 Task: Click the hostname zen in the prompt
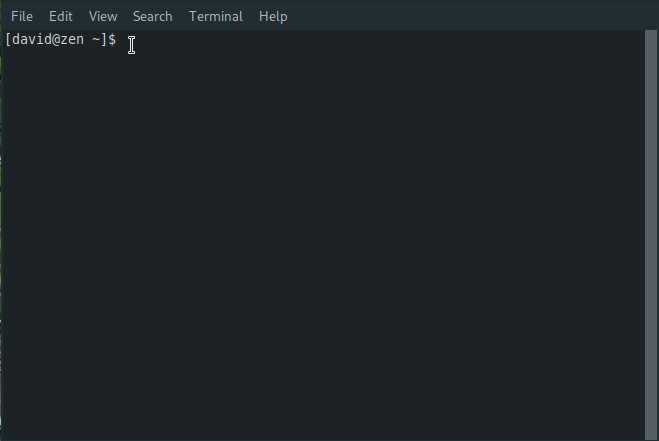coord(72,40)
